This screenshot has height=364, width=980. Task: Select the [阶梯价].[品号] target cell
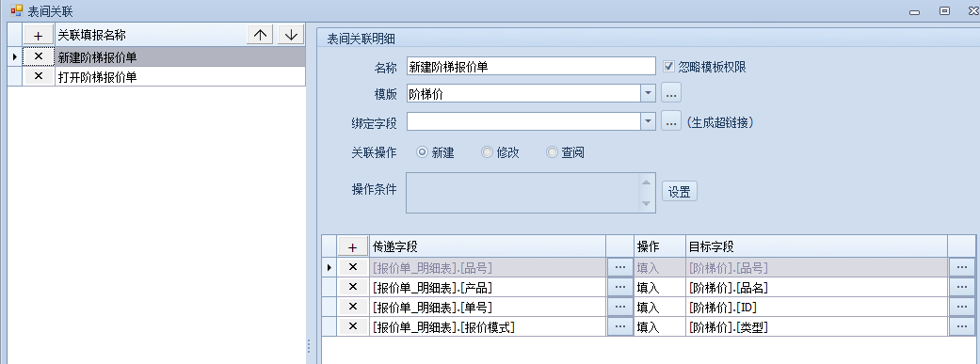coord(816,267)
